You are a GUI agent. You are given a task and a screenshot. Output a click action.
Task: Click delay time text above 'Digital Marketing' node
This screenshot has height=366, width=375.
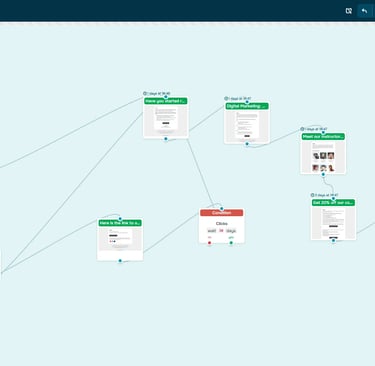tap(240, 99)
